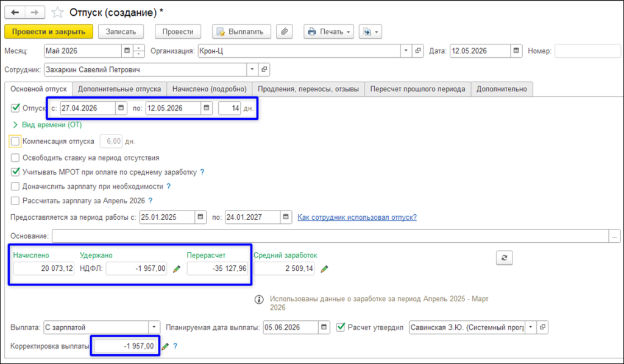Open the Печать dropdown menu
Image resolution: width=624 pixels, height=364 pixels.
[x=328, y=32]
